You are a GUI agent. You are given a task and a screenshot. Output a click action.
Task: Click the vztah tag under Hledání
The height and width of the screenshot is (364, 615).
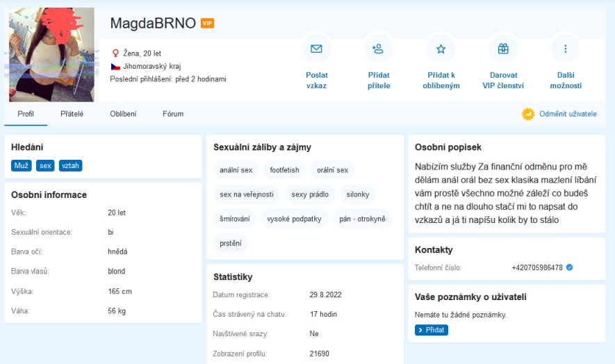(70, 165)
